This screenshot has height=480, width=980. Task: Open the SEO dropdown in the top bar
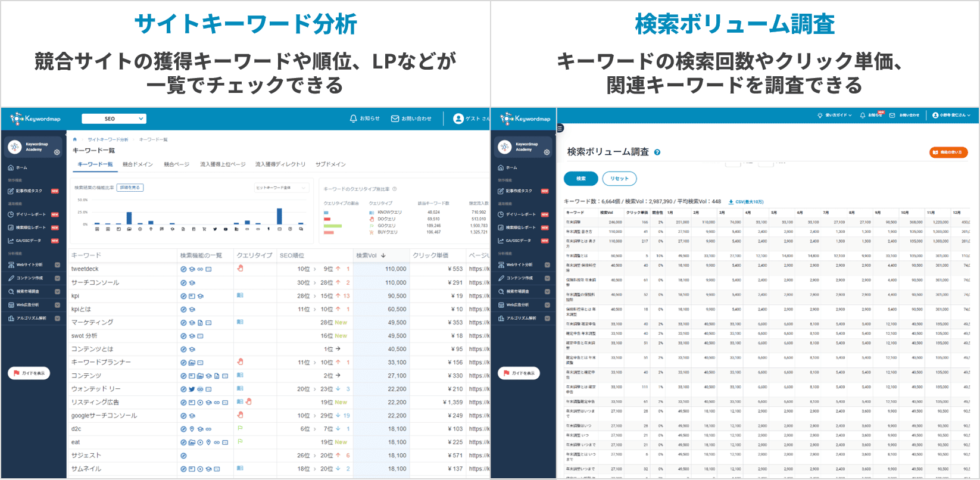pos(114,119)
